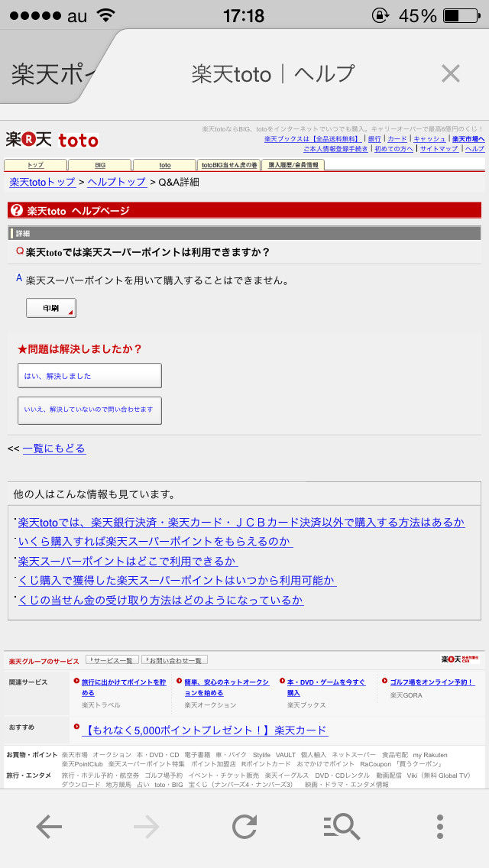Open the キャッシュ header link
Viewport: 489px width, 868px height.
tap(429, 139)
